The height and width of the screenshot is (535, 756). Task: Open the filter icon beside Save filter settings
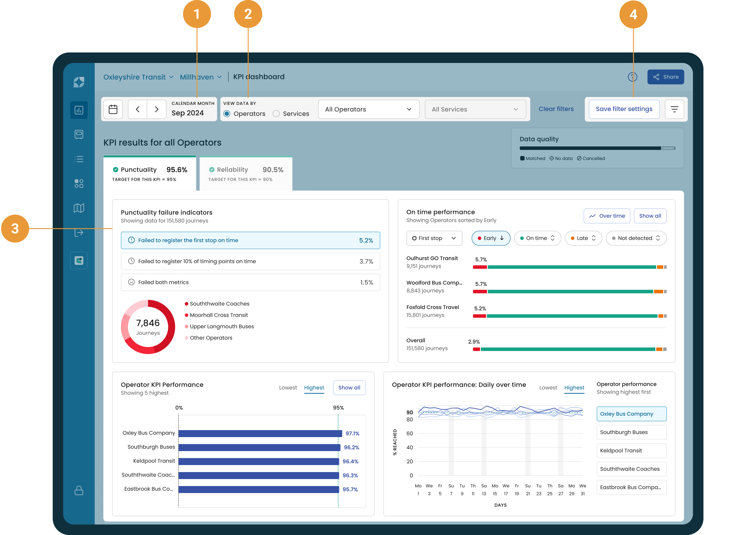675,109
